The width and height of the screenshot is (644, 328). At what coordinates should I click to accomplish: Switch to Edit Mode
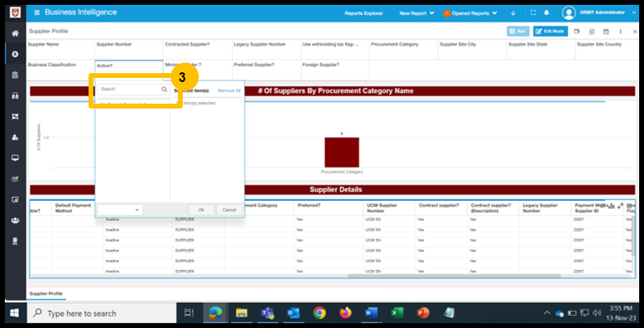tap(551, 31)
